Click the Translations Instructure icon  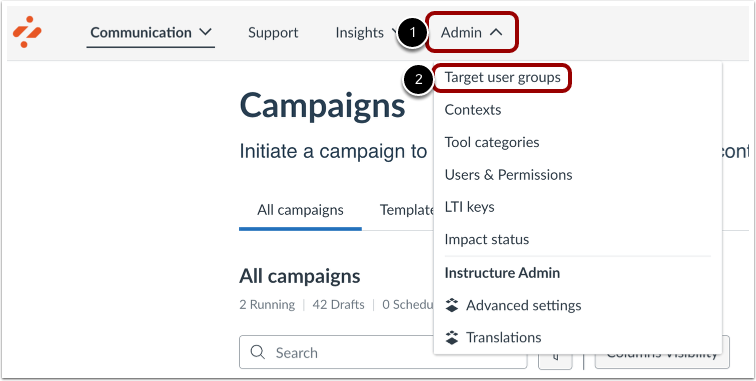click(x=452, y=338)
